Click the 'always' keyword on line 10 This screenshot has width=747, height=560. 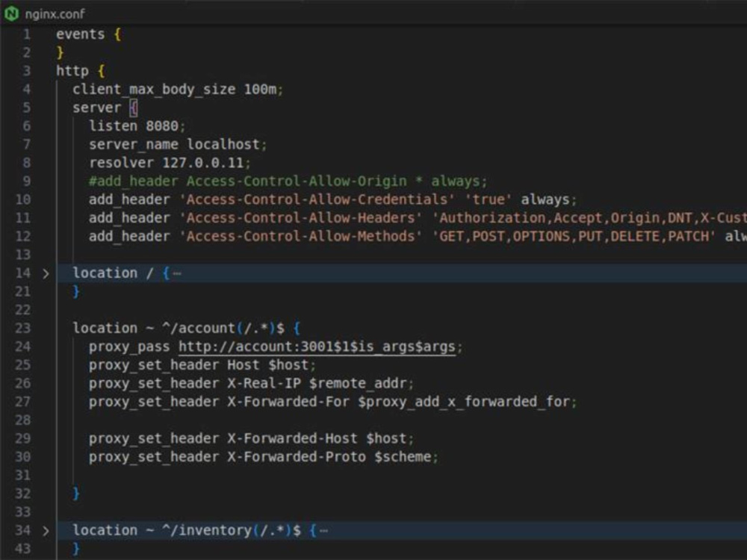(545, 199)
